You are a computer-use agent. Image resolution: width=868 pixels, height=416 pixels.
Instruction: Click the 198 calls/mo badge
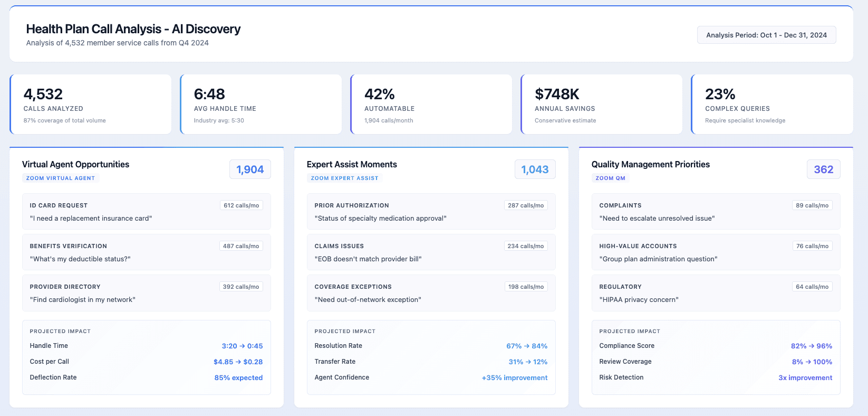[526, 287]
